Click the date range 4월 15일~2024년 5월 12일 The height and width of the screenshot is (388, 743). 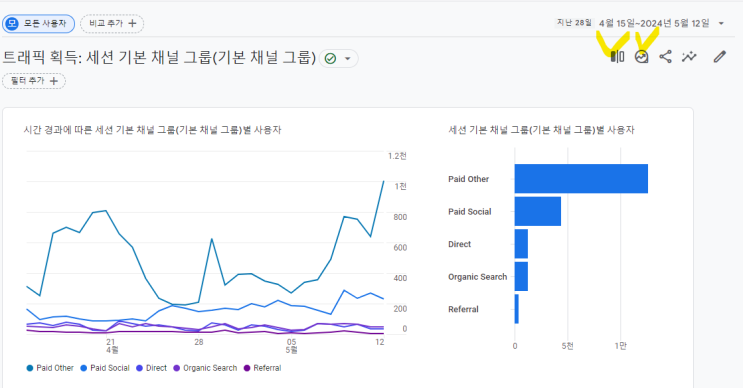[654, 23]
